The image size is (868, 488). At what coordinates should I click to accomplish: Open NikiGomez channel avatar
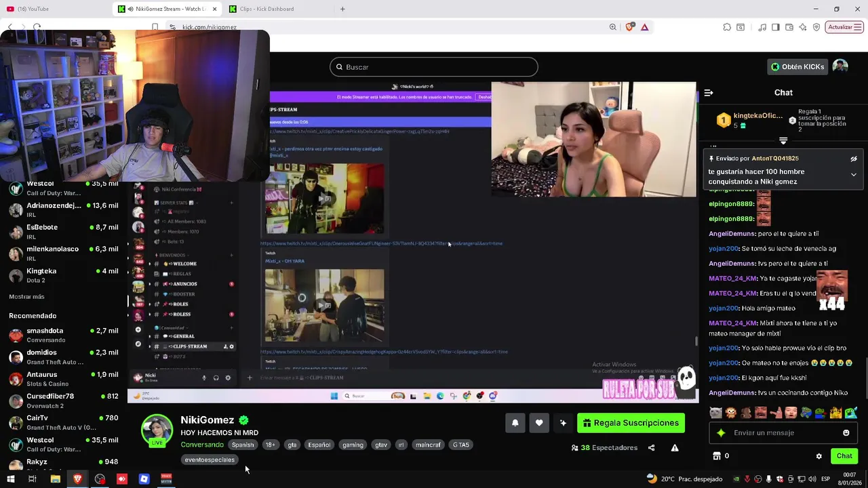pos(157,430)
